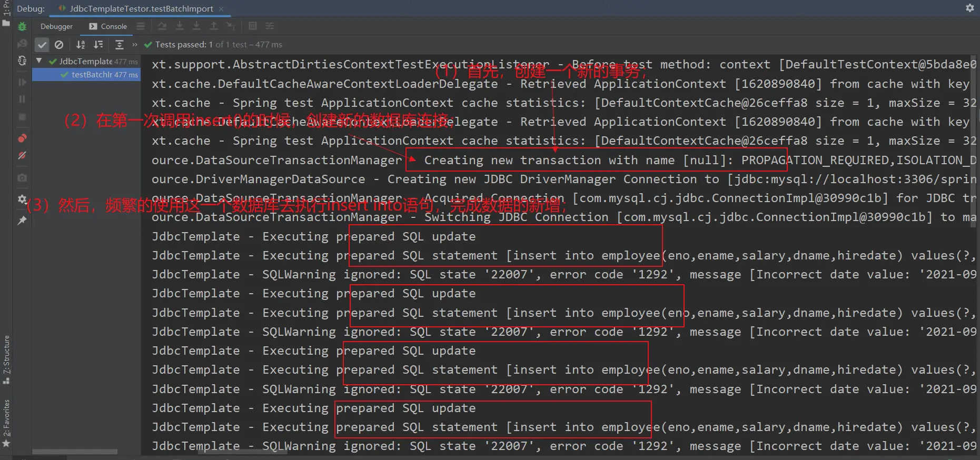Close the JdbcTemplateTestor.testBatchImport debug tab
Screen dimensions: 980x460
tap(221, 8)
